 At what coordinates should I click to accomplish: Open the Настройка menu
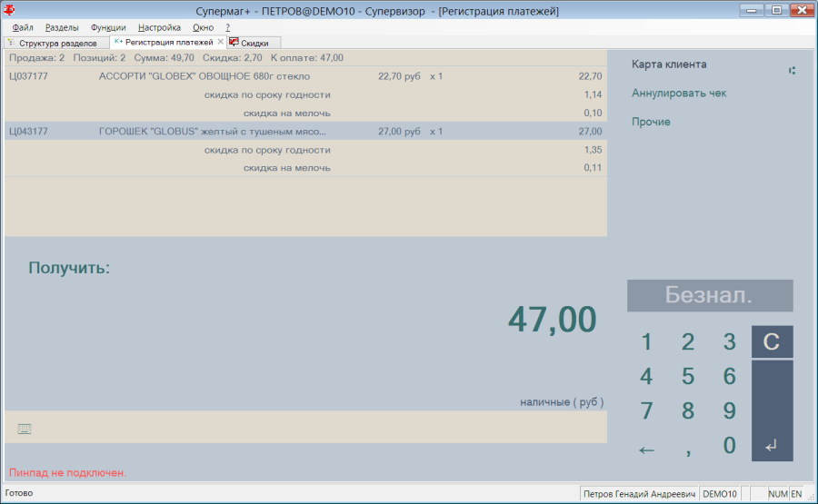159,27
